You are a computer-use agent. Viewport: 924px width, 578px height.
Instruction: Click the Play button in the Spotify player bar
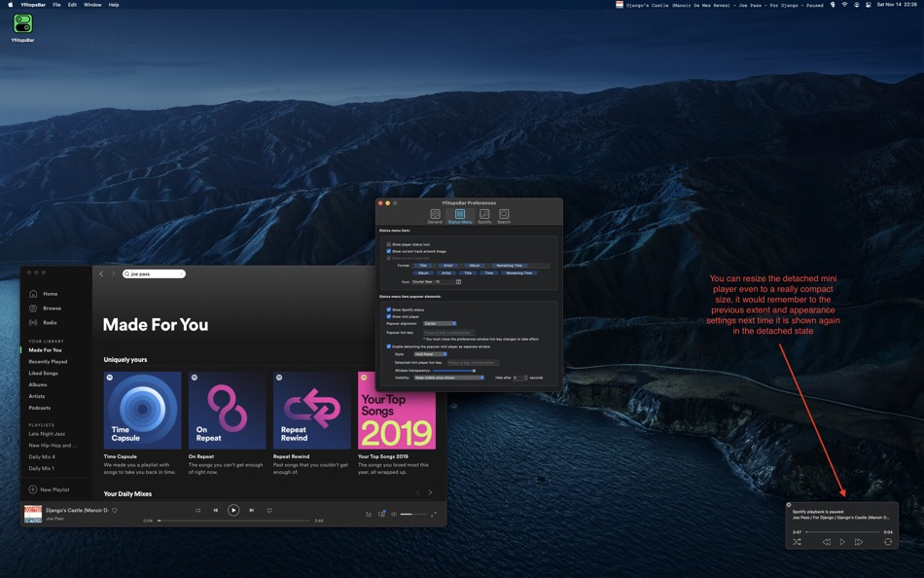(x=233, y=510)
